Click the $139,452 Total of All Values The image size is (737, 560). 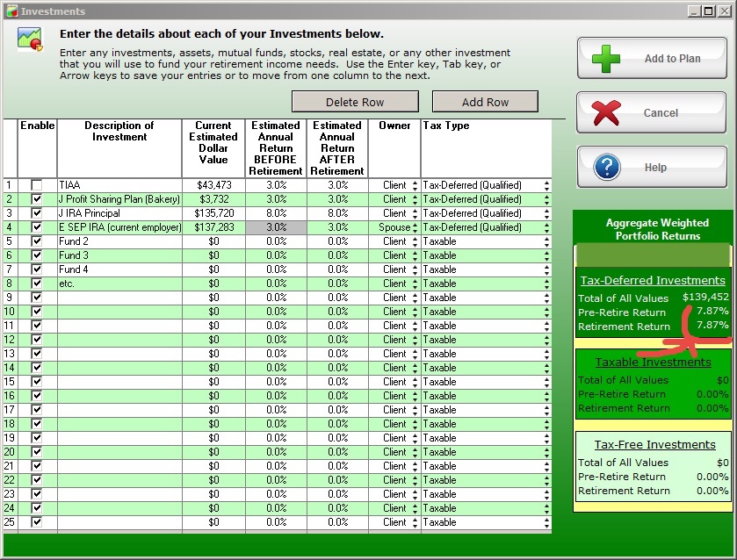705,297
